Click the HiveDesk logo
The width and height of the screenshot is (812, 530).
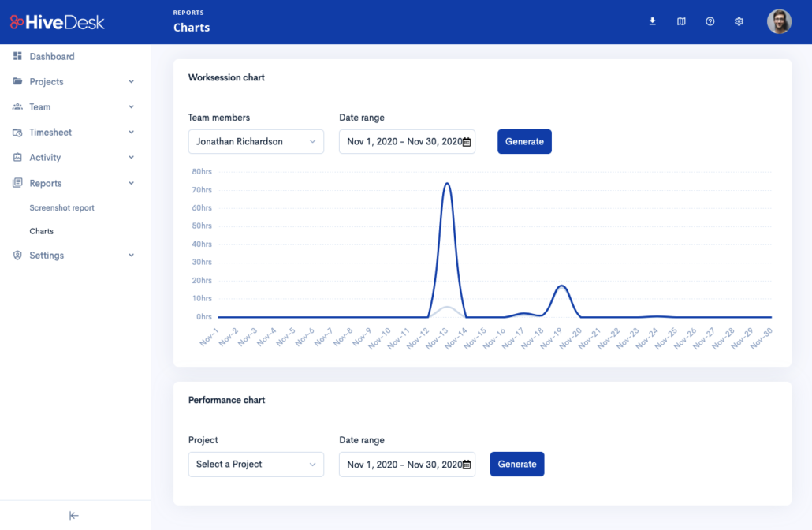[x=57, y=22]
